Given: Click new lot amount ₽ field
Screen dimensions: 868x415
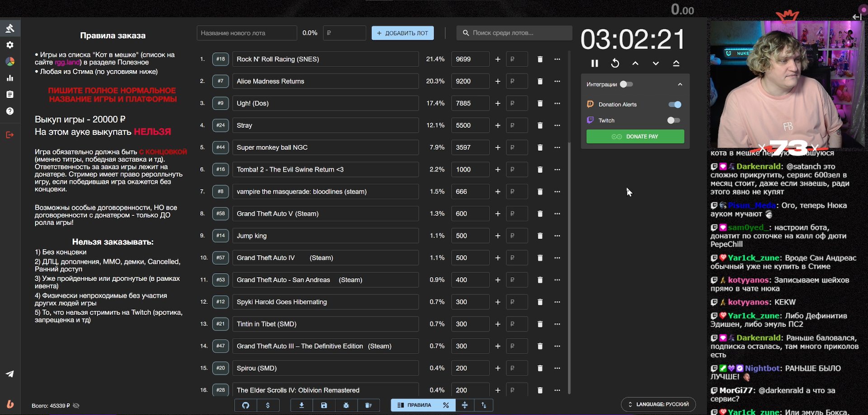Looking at the screenshot, I should (344, 33).
